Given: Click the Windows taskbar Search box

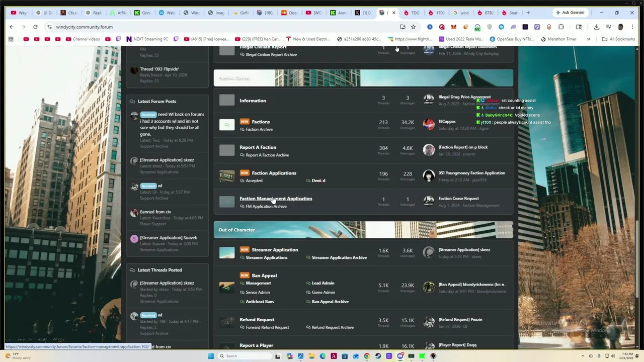Looking at the screenshot, I should click(245, 356).
